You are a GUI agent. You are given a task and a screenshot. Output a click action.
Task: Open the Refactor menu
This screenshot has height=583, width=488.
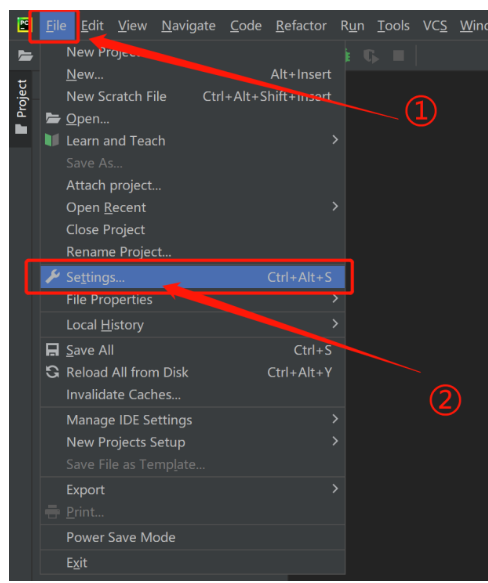pos(301,26)
